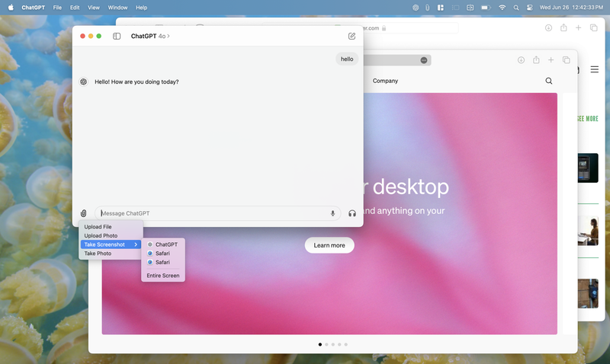Image resolution: width=610 pixels, height=364 pixels.
Task: Select the first carousel pagination dot
Action: 320,344
